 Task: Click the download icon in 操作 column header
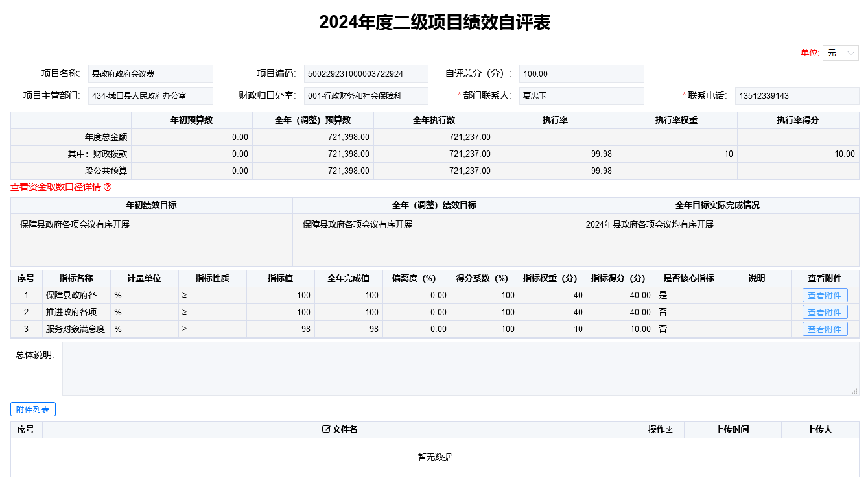[670, 430]
